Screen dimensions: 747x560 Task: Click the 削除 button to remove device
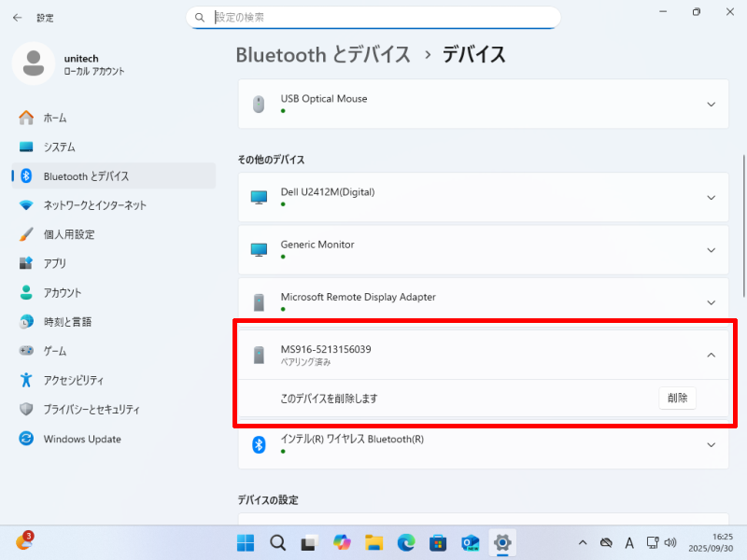(x=677, y=398)
